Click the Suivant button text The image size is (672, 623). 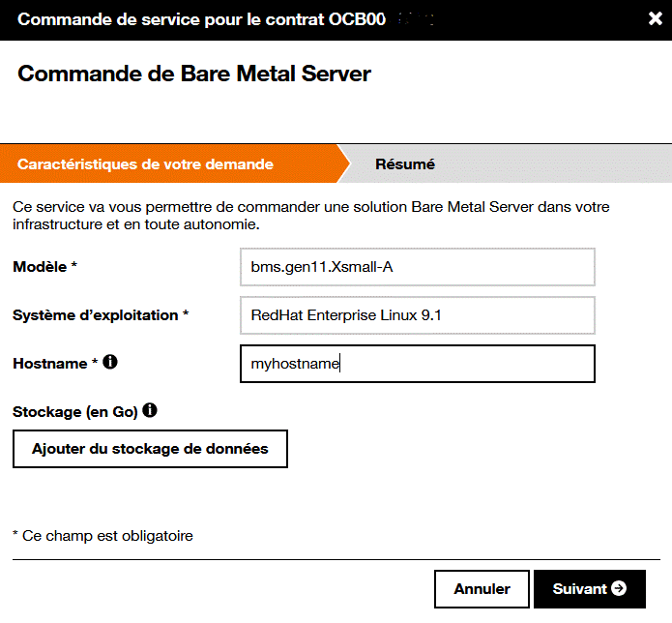point(579,589)
